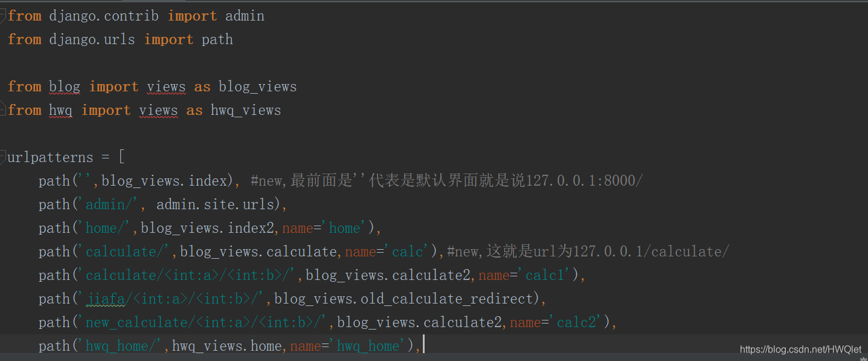Click the 'hwq_views' alias in the import line

pyautogui.click(x=246, y=110)
